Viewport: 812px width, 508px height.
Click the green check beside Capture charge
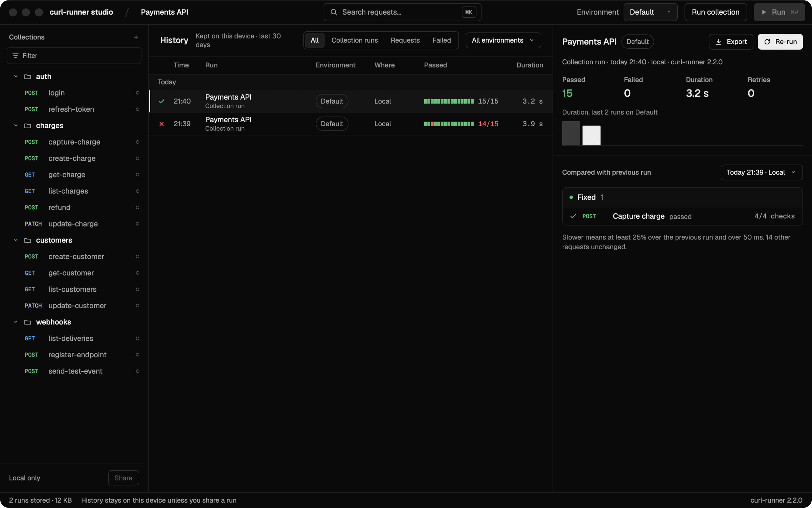tap(573, 216)
